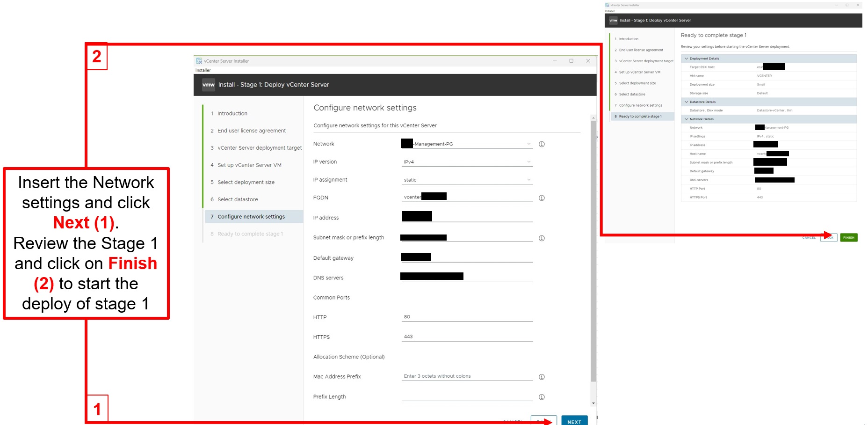Click the VM name value VCENTER
This screenshot has width=868, height=425.
pyautogui.click(x=764, y=76)
